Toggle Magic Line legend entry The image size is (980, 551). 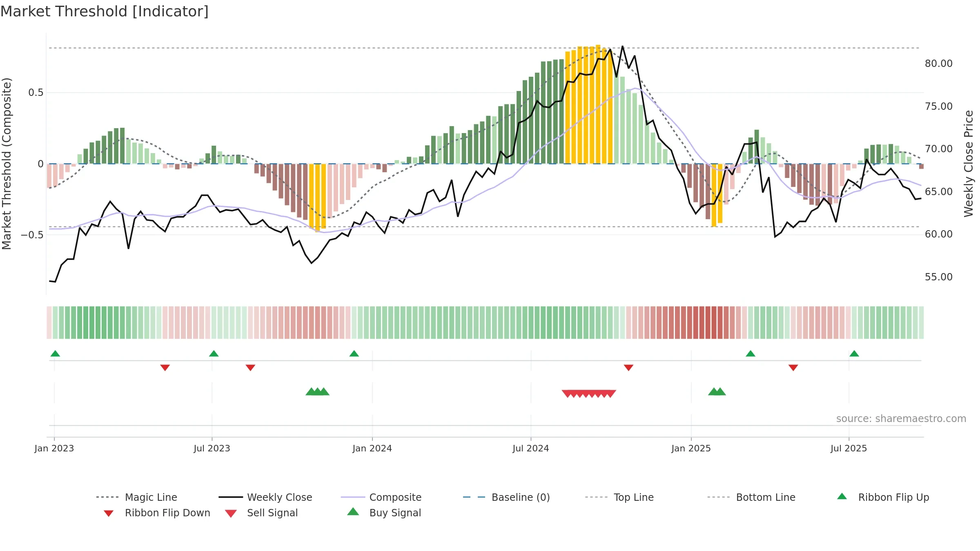coord(137,497)
